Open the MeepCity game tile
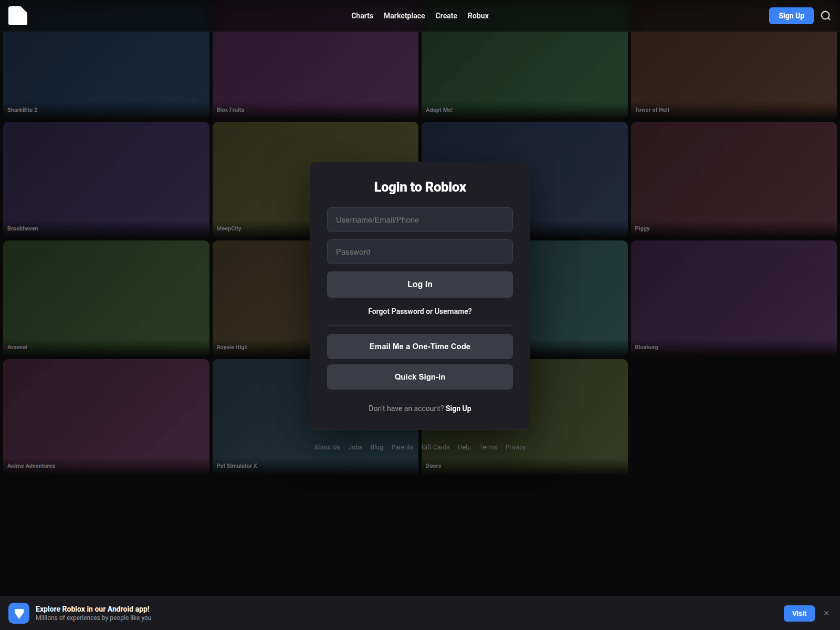This screenshot has height=630, width=840. pos(261,180)
